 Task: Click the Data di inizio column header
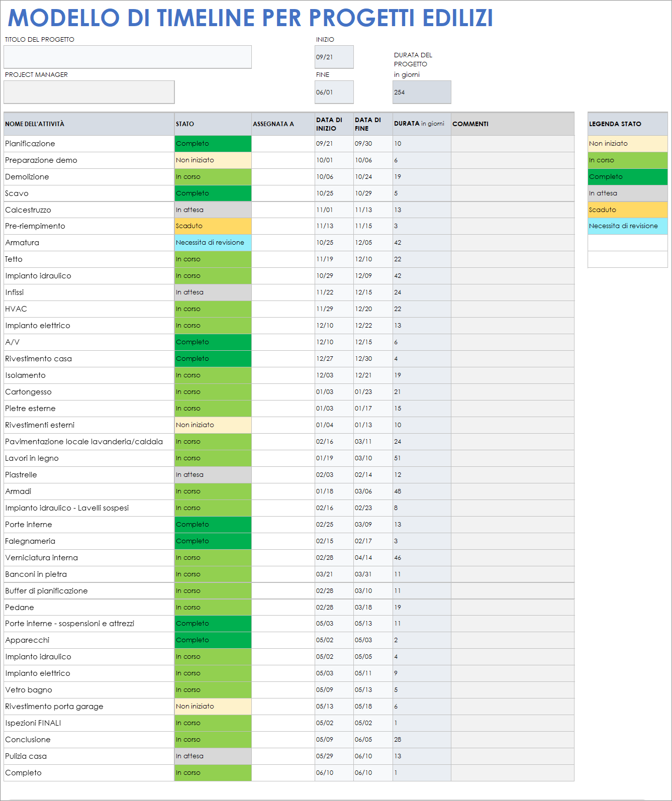[334, 124]
